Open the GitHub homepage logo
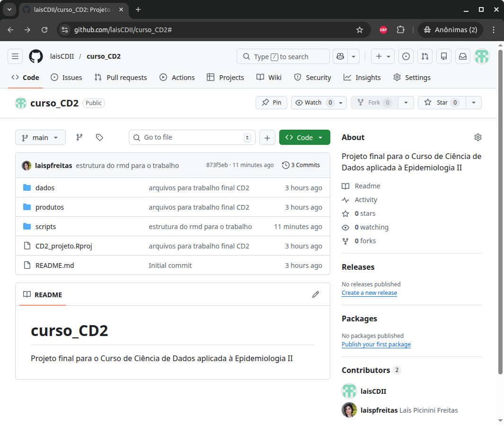This screenshot has height=425, width=504. click(x=36, y=56)
